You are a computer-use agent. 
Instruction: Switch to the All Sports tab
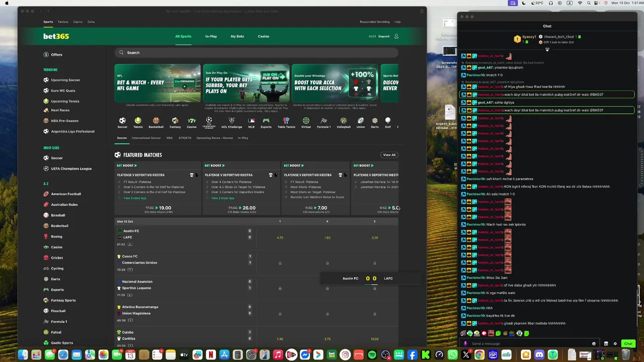pos(183,36)
